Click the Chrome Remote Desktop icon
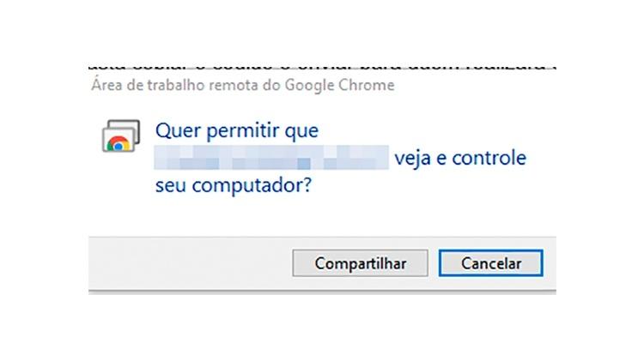This screenshot has width=644, height=361. (x=121, y=135)
